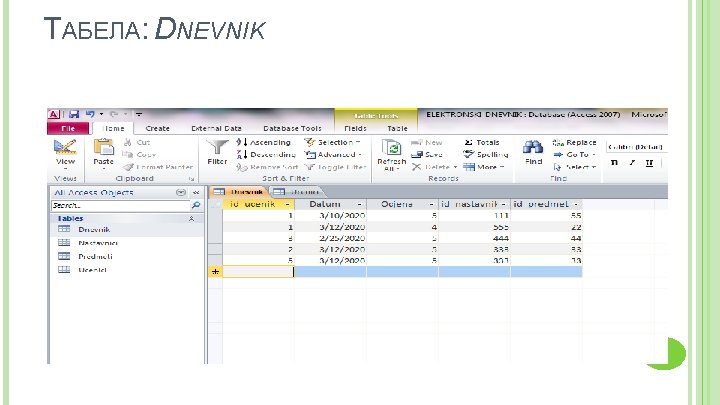
Task: Open the Advanced filter dropdown
Action: [x=333, y=155]
